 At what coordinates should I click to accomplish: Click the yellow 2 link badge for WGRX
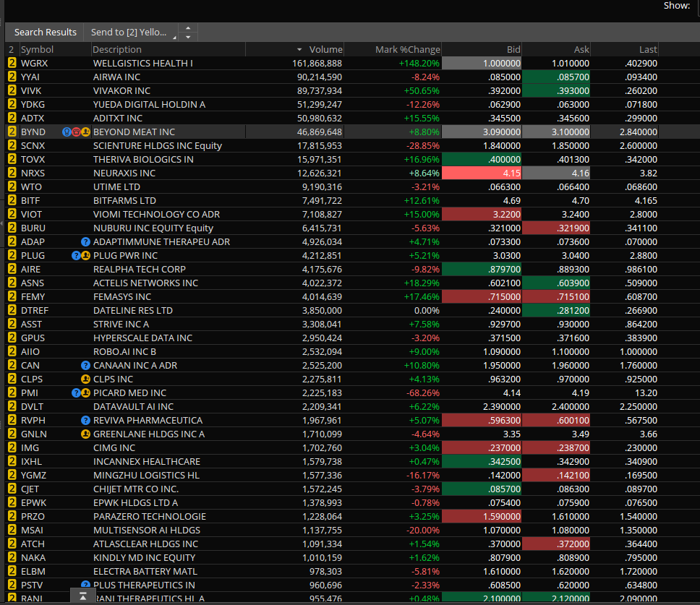tap(12, 64)
